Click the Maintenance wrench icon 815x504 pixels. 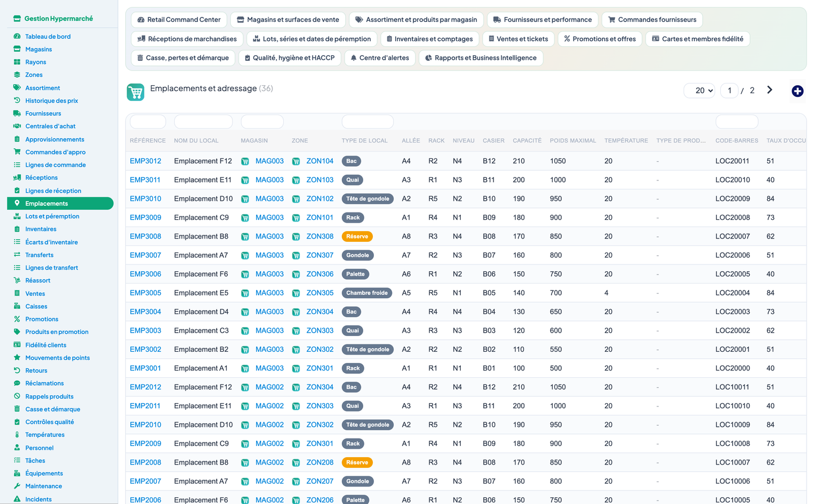17,486
